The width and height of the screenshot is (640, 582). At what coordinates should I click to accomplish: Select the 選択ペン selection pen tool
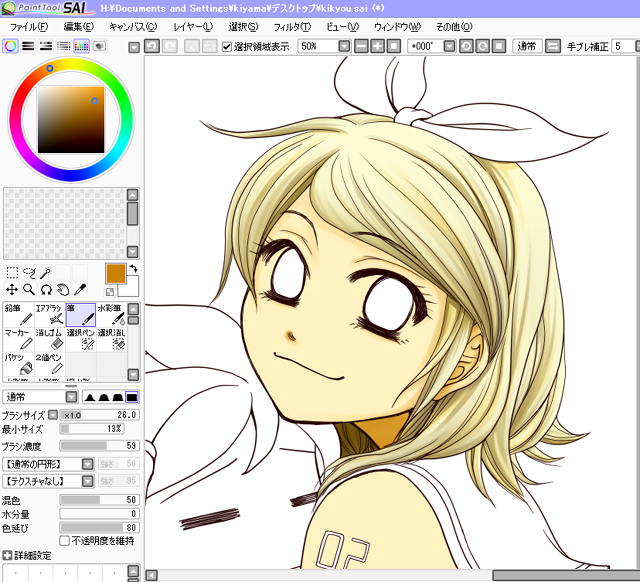coord(81,339)
